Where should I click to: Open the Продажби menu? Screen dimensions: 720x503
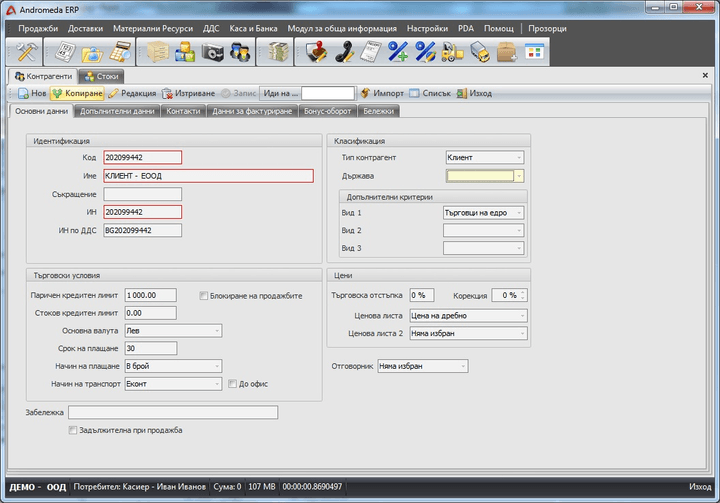click(x=38, y=28)
